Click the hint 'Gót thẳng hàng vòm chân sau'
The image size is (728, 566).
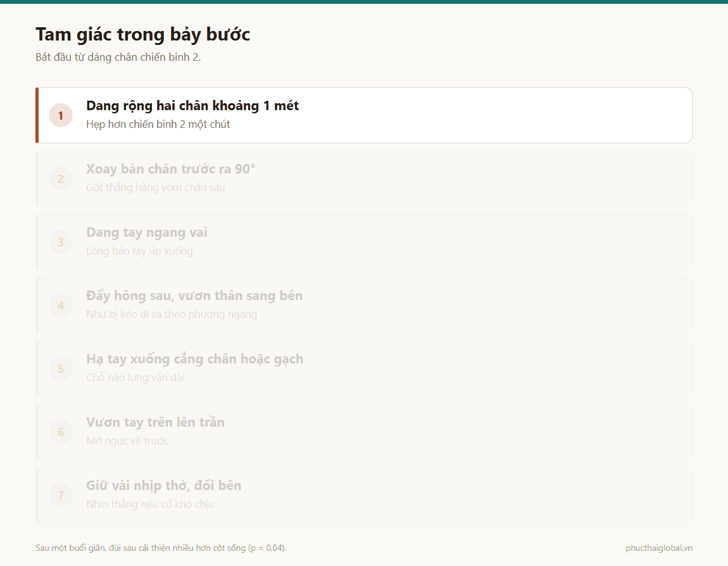click(x=156, y=187)
